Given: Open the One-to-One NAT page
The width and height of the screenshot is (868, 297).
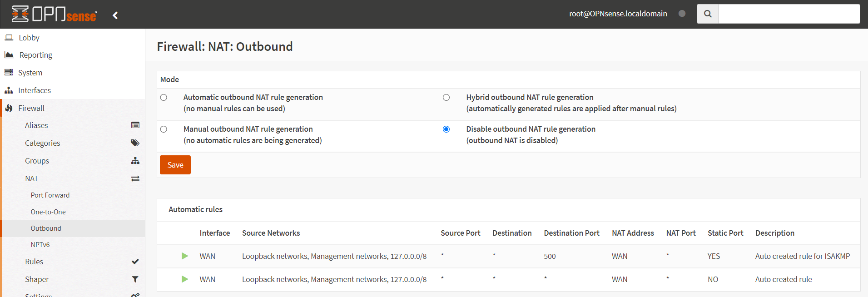Looking at the screenshot, I should point(48,212).
